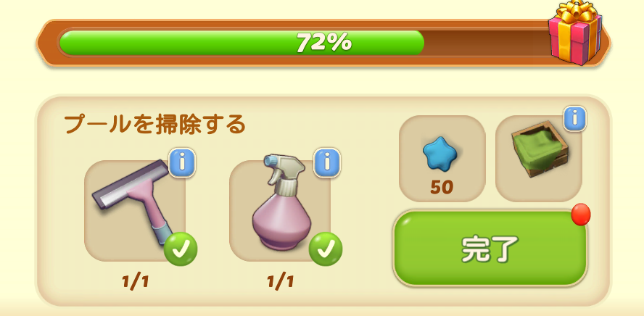Click the 1/1 count under spray bottle

tap(281, 281)
